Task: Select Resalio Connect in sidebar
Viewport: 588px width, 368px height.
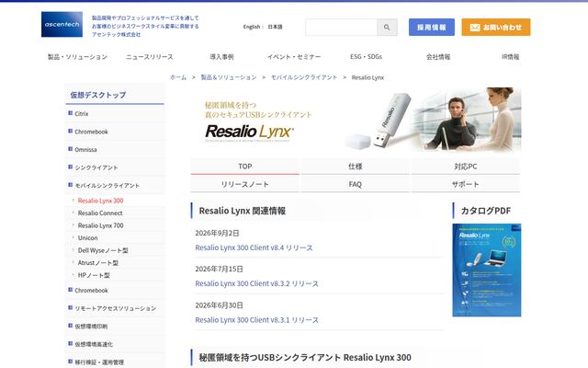Action: tap(100, 213)
